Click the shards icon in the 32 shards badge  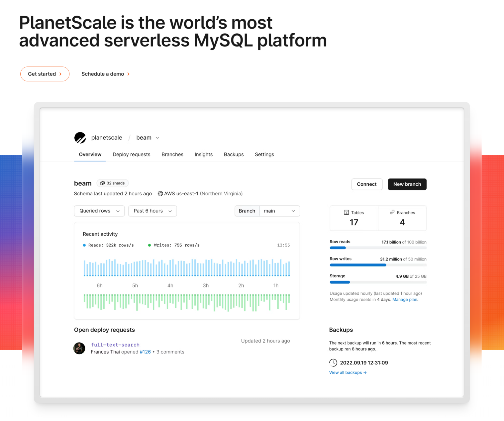pos(102,183)
